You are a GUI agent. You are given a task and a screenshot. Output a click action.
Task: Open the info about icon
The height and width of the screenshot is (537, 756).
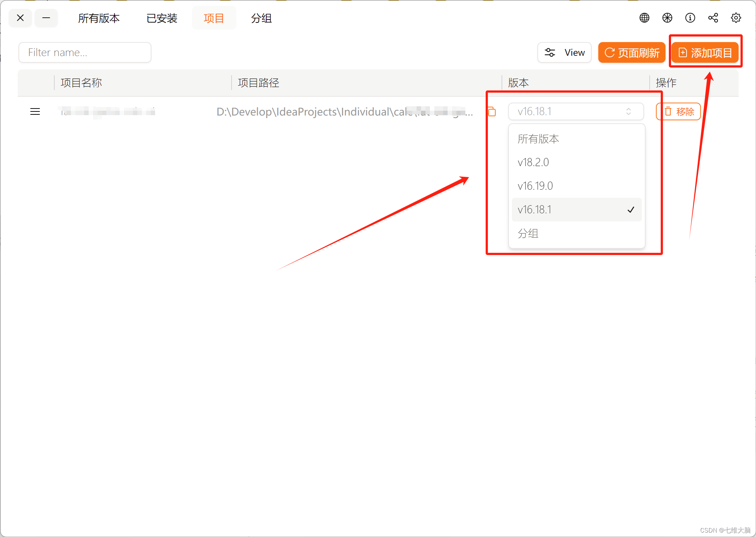click(690, 18)
